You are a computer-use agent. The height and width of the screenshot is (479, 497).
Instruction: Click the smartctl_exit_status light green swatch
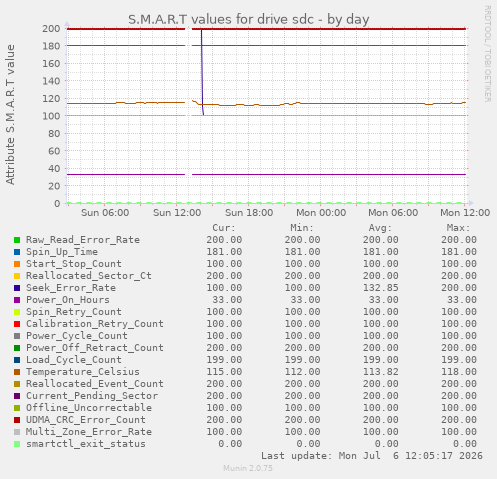tap(17, 444)
